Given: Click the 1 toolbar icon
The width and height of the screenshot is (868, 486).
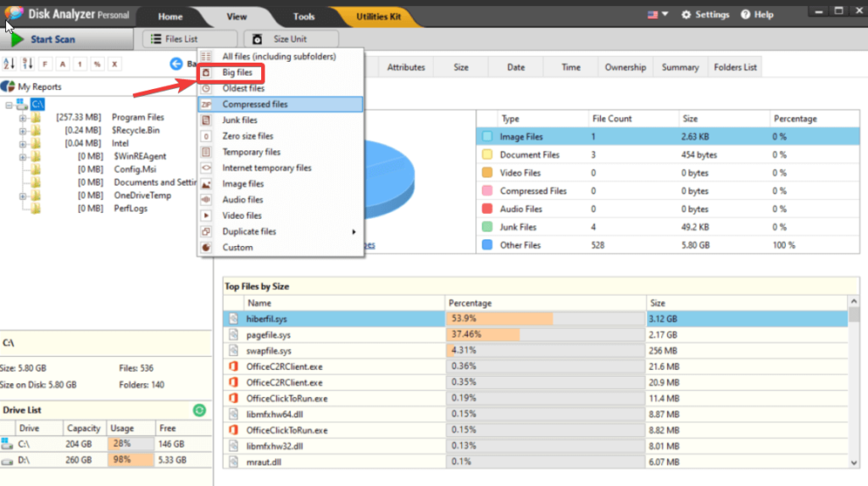Looking at the screenshot, I should pos(80,64).
